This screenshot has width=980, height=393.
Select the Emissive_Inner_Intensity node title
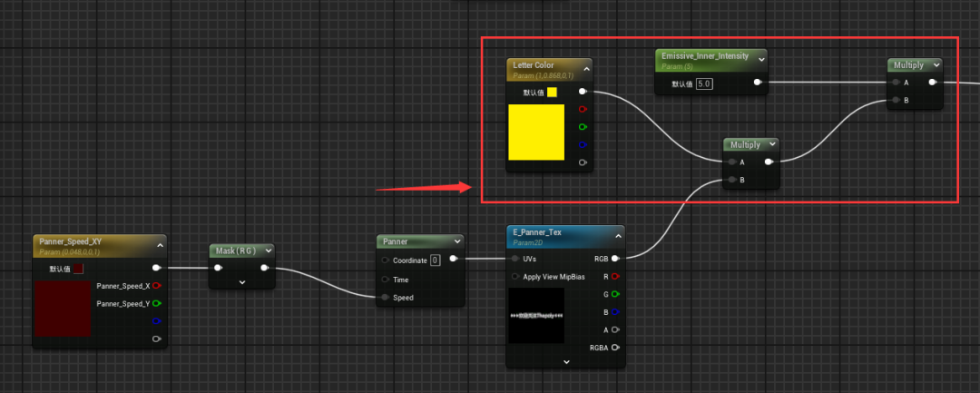tap(705, 55)
